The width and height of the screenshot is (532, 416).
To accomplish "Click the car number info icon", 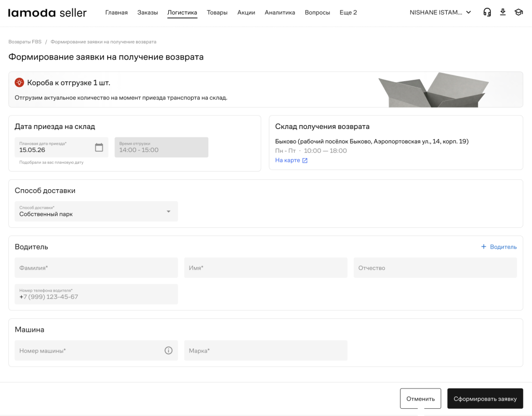I will (168, 350).
